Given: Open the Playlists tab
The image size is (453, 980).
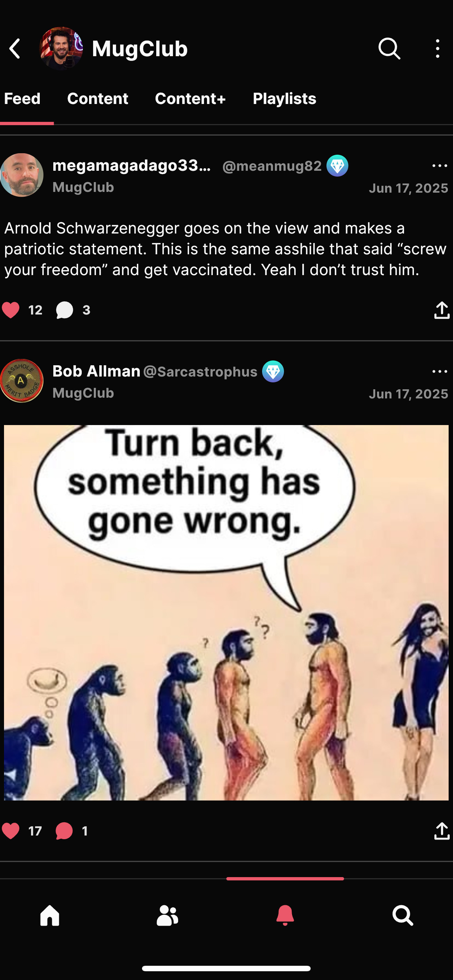Looking at the screenshot, I should 284,99.
